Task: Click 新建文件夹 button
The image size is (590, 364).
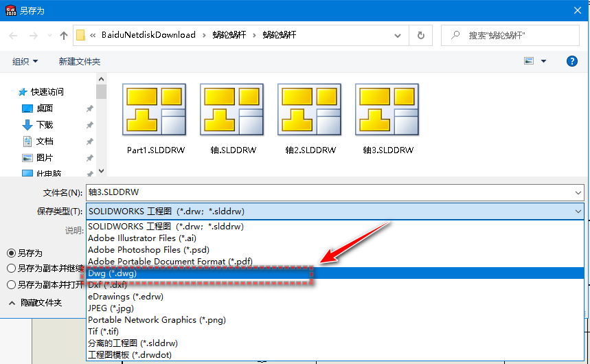Action: pos(80,61)
